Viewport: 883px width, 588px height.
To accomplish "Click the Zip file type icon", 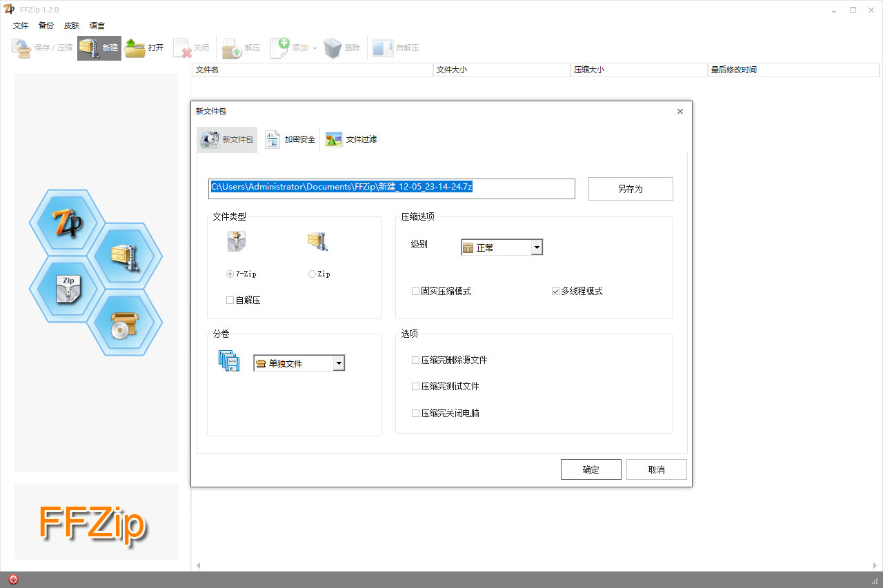I will (x=317, y=242).
